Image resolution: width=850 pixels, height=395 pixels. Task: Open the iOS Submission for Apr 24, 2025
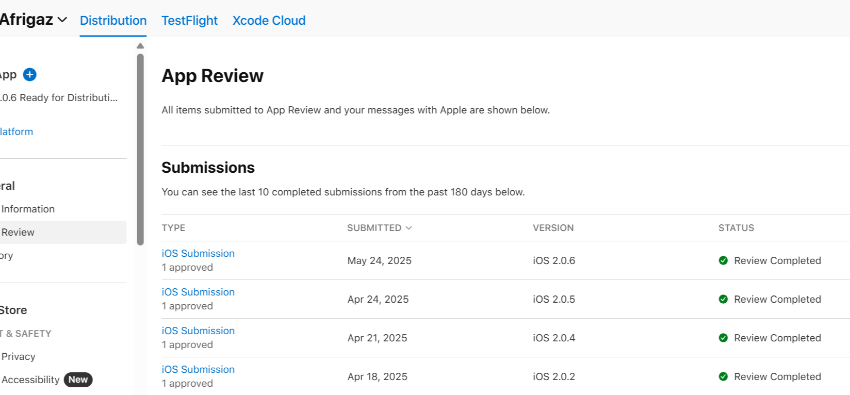pos(198,292)
